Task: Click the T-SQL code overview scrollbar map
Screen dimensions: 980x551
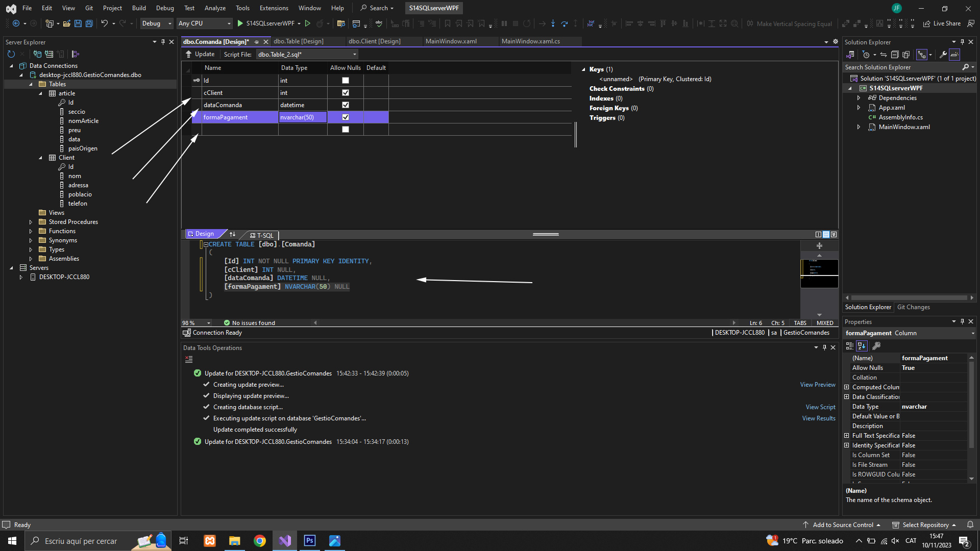Action: (x=819, y=273)
